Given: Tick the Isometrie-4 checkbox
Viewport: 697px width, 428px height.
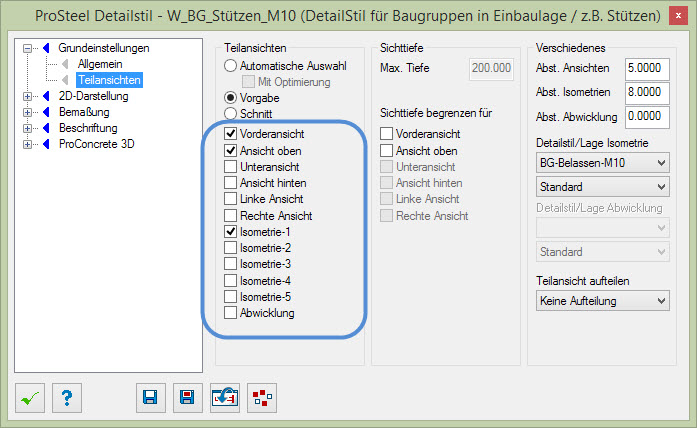Looking at the screenshot, I should pyautogui.click(x=230, y=280).
